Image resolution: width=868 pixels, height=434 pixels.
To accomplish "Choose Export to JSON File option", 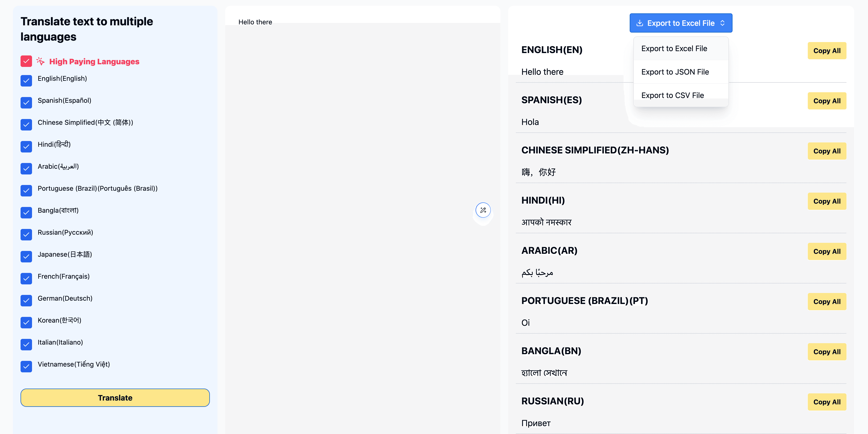I will point(681,72).
